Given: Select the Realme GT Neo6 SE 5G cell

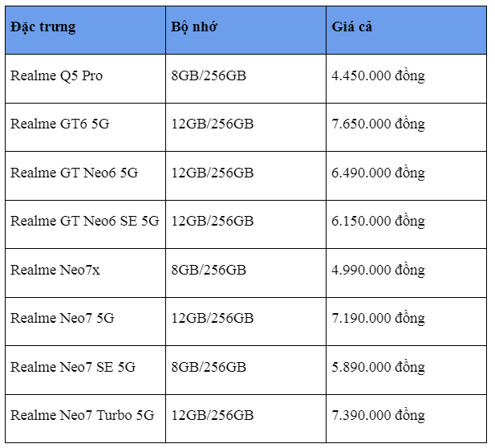Looking at the screenshot, I should pos(84,222).
